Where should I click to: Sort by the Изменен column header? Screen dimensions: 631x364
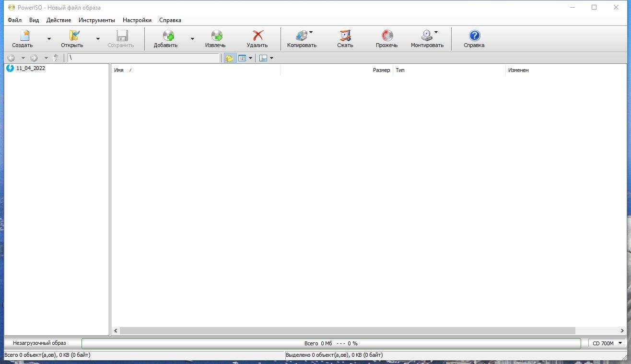click(518, 70)
